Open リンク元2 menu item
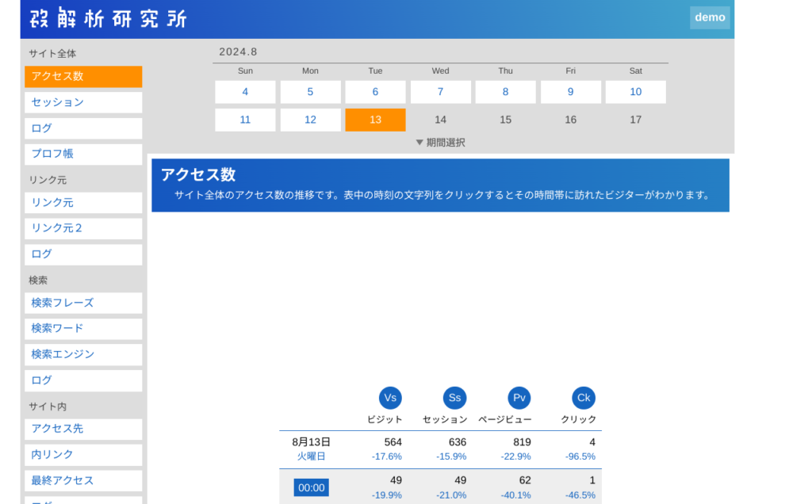The width and height of the screenshot is (812, 504). [x=83, y=229]
